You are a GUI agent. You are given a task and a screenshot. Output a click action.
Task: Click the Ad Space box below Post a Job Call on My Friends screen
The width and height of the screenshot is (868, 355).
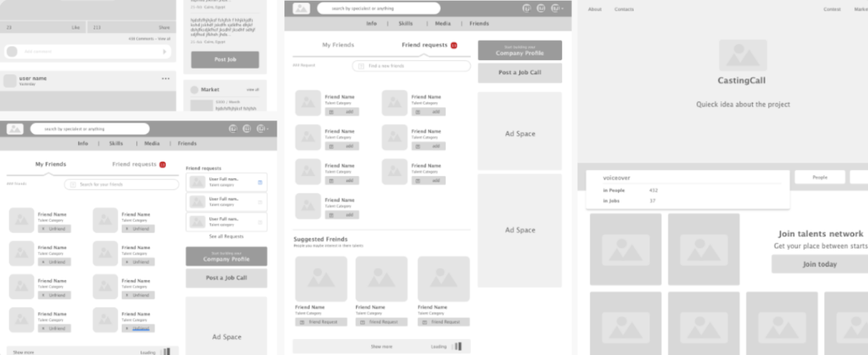click(227, 326)
